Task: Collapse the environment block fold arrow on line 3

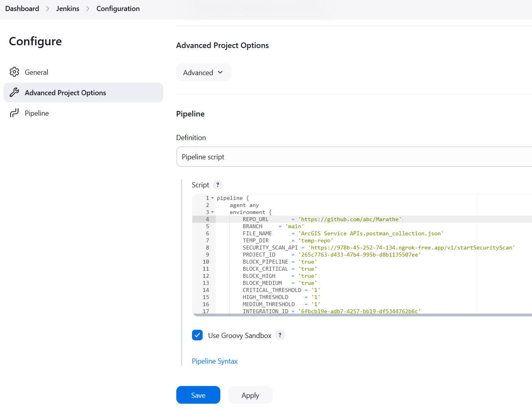Action: point(212,212)
